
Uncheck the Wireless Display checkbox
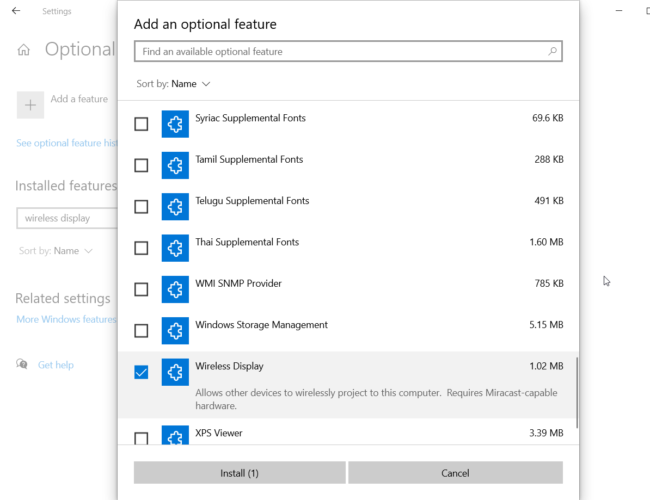coord(141,372)
